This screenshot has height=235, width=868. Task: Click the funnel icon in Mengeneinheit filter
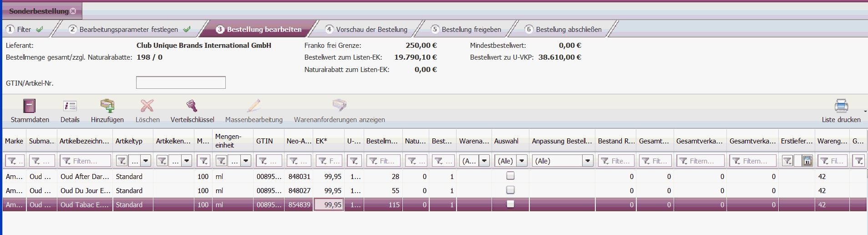(x=222, y=161)
